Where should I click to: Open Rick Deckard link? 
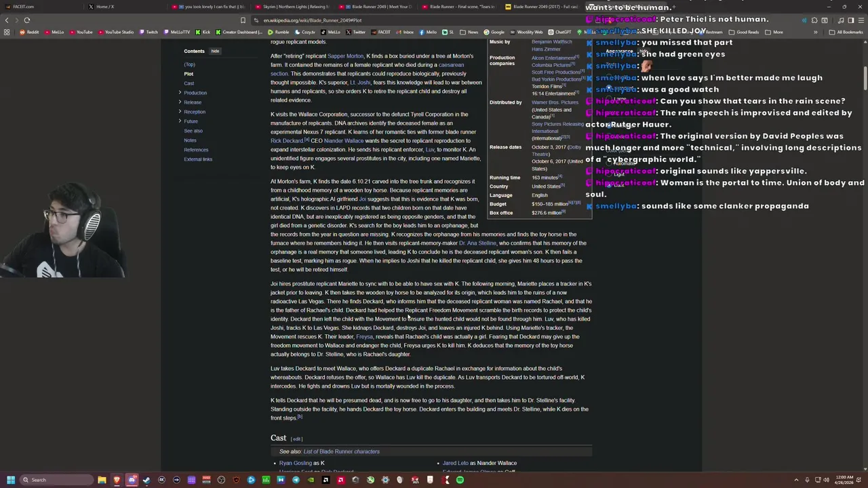pos(287,141)
